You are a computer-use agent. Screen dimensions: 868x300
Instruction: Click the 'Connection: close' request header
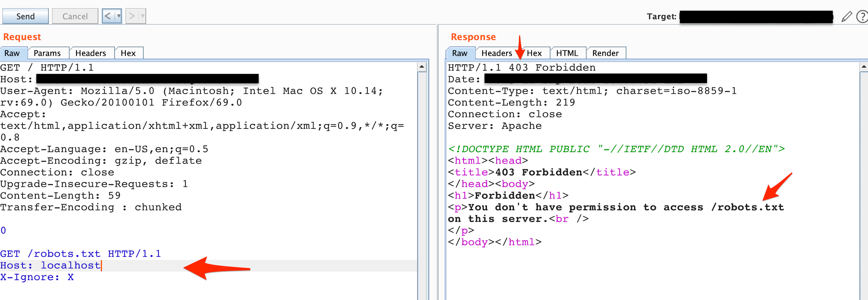[57, 172]
